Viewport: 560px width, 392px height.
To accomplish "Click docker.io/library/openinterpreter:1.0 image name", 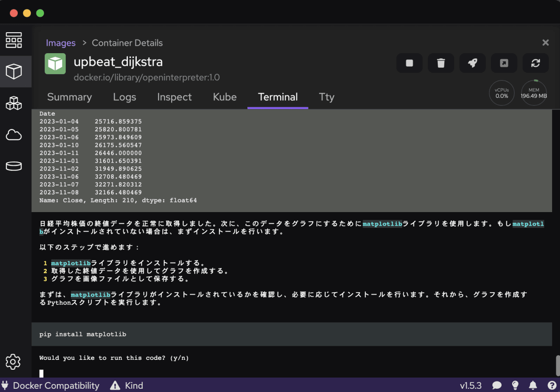I will [x=147, y=77].
